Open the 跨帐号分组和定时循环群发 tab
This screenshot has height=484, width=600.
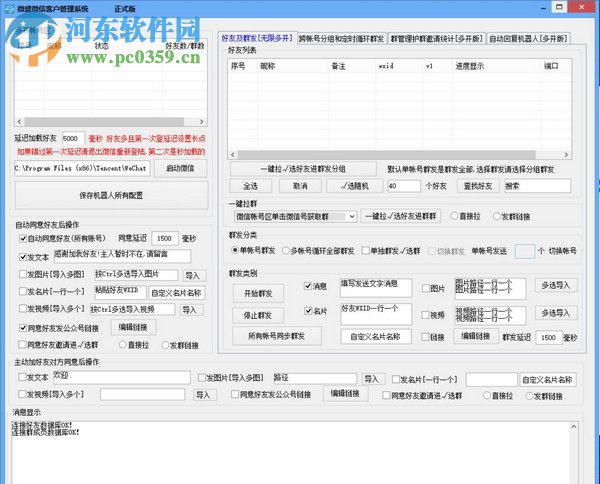point(341,39)
